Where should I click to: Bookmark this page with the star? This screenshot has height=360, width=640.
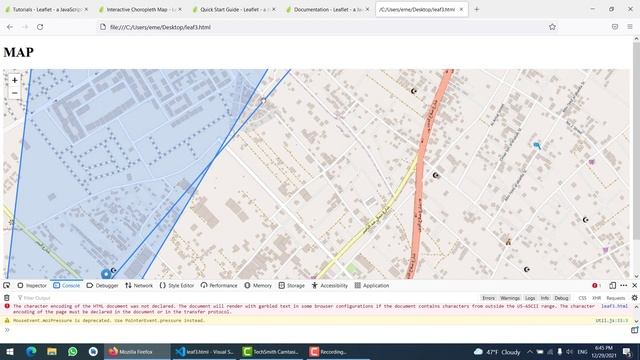[x=552, y=27]
